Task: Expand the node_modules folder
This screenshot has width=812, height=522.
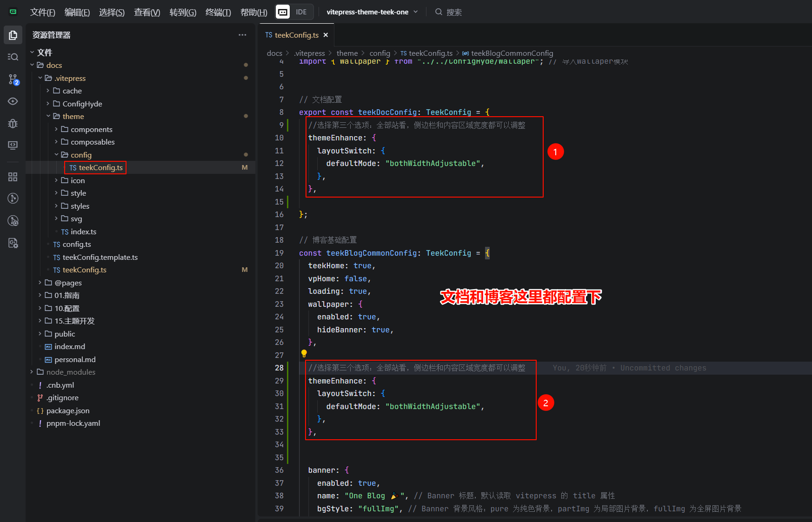Action: click(x=71, y=372)
